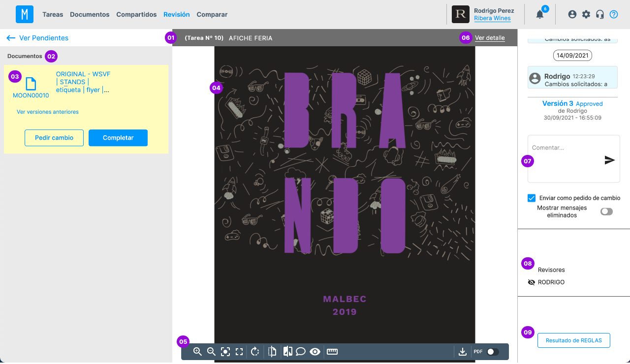Viewport: 630px width, 364px height.
Task: Toggle Mostrar mensajes eliminados switch
Action: point(606,212)
